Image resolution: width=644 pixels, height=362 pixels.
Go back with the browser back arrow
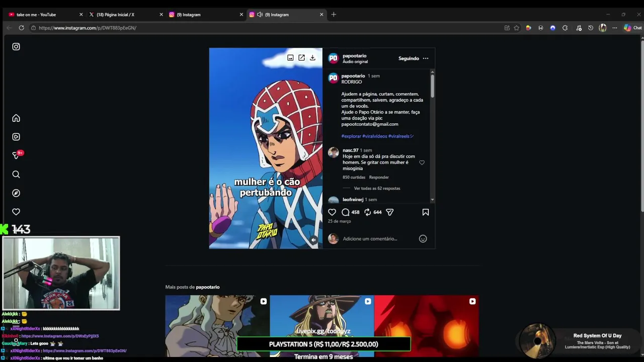(9, 28)
